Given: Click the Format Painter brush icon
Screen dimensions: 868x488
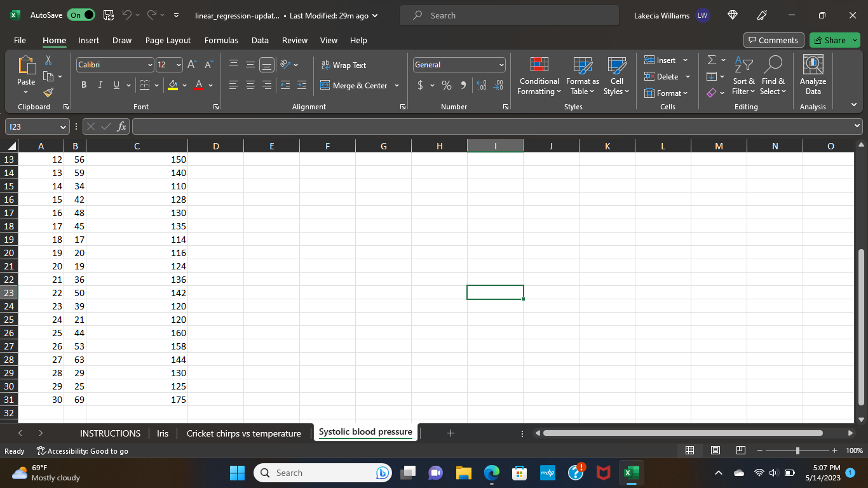Looking at the screenshot, I should [48, 93].
